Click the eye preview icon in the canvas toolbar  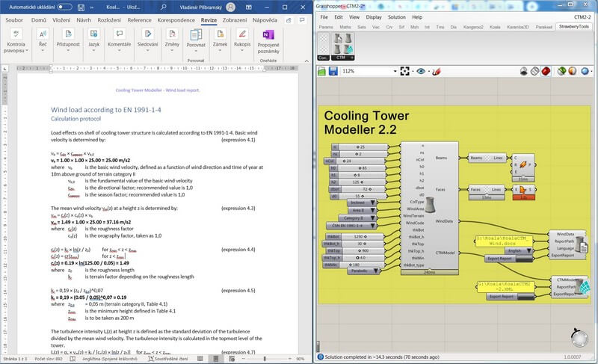click(x=422, y=72)
